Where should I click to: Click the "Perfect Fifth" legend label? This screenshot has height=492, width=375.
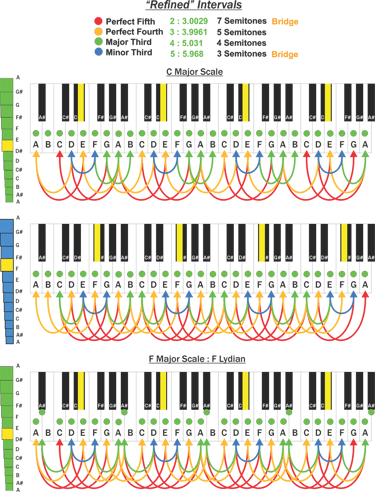(x=130, y=22)
